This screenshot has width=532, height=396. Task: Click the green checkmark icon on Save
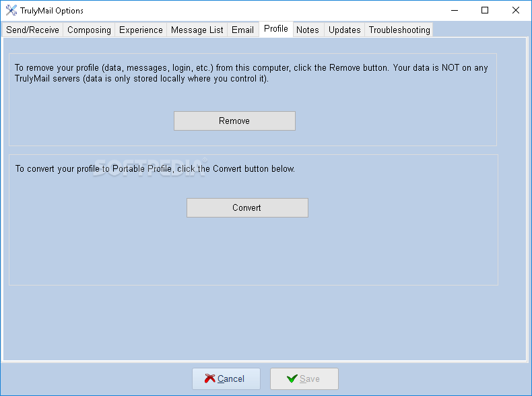292,378
